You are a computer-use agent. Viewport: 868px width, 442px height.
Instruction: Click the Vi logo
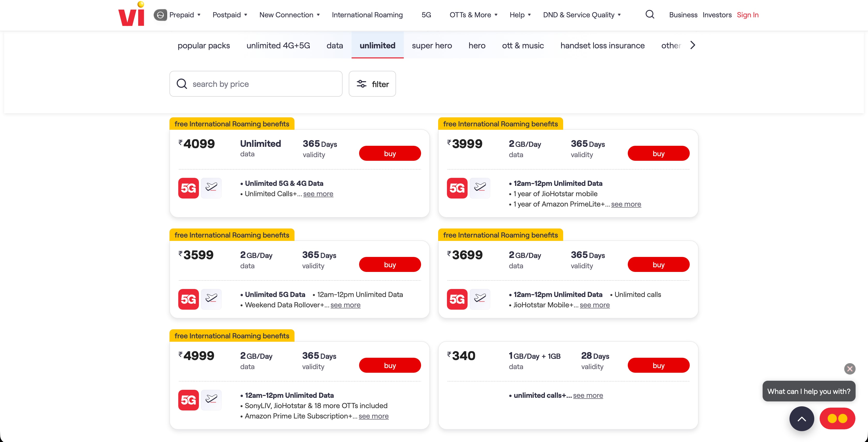131,14
